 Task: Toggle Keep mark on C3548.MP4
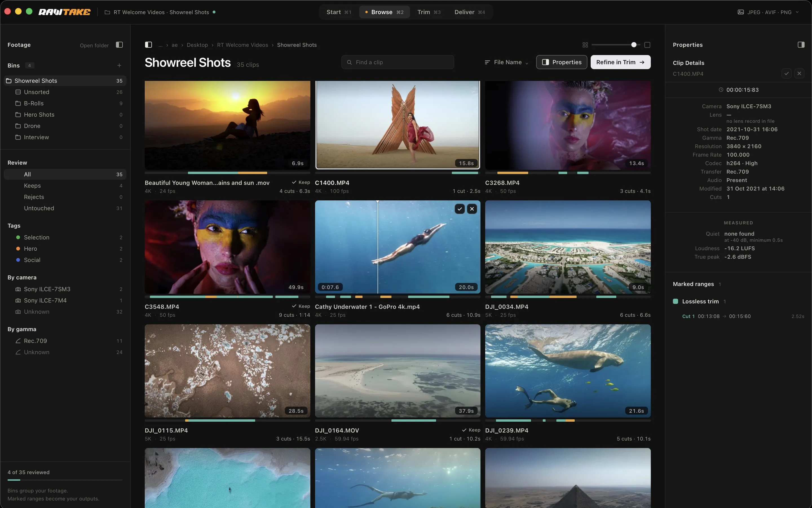coord(301,306)
